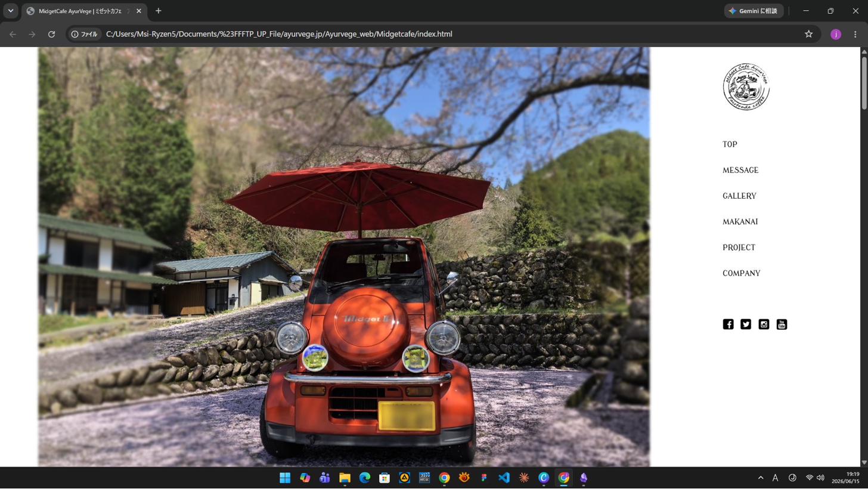Open the Claude starburst taskbar icon
868x501 pixels.
(524, 478)
